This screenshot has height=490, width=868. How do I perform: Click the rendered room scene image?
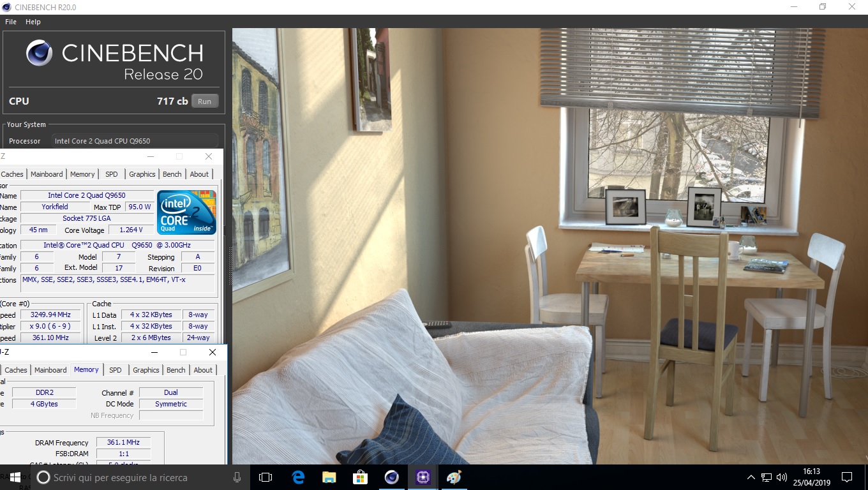(x=550, y=246)
